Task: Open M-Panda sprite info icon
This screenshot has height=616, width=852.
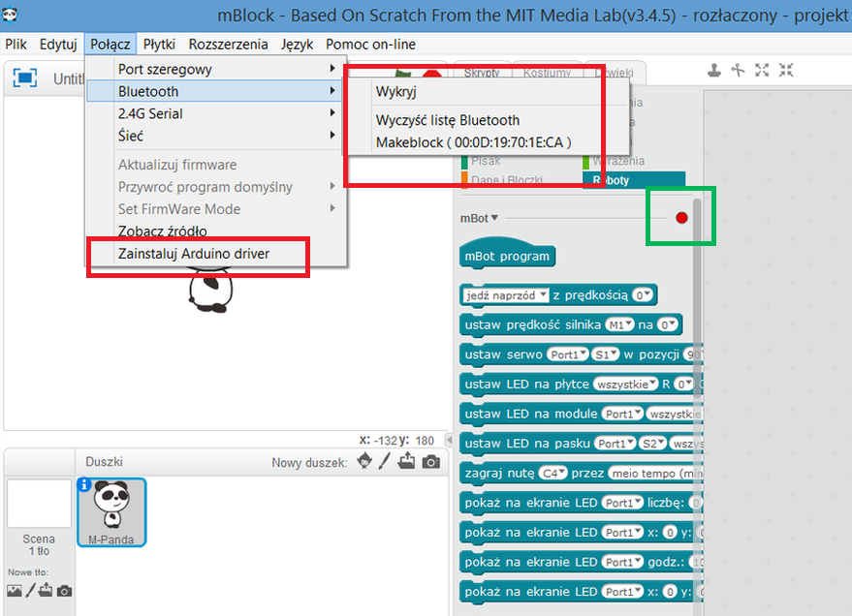Action: 83,484
